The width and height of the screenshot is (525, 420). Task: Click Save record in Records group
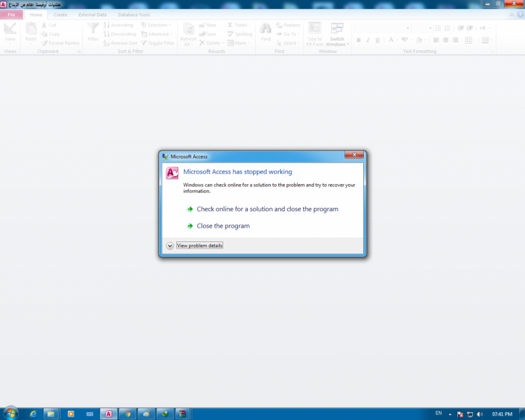[x=208, y=34]
